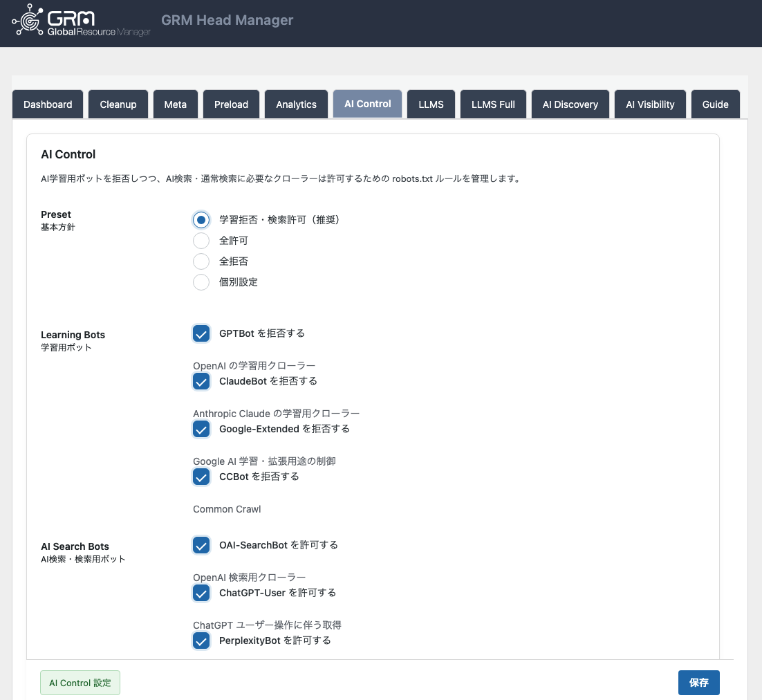This screenshot has height=700, width=762.
Task: Go to the Preload tab
Action: (232, 104)
